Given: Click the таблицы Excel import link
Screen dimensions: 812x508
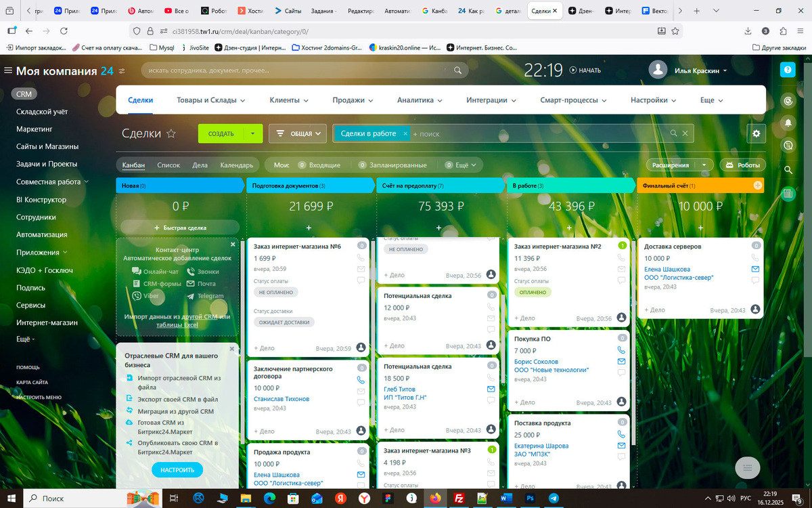Looking at the screenshot, I should coord(177,325).
